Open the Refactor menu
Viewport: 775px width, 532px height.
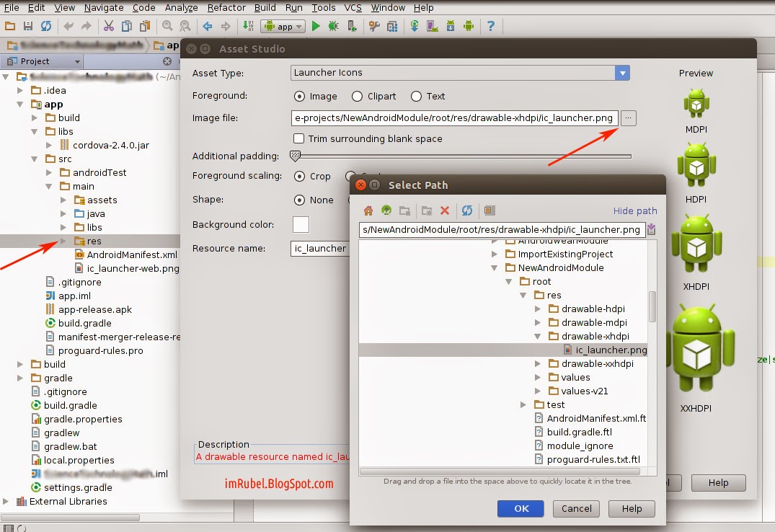tap(226, 8)
